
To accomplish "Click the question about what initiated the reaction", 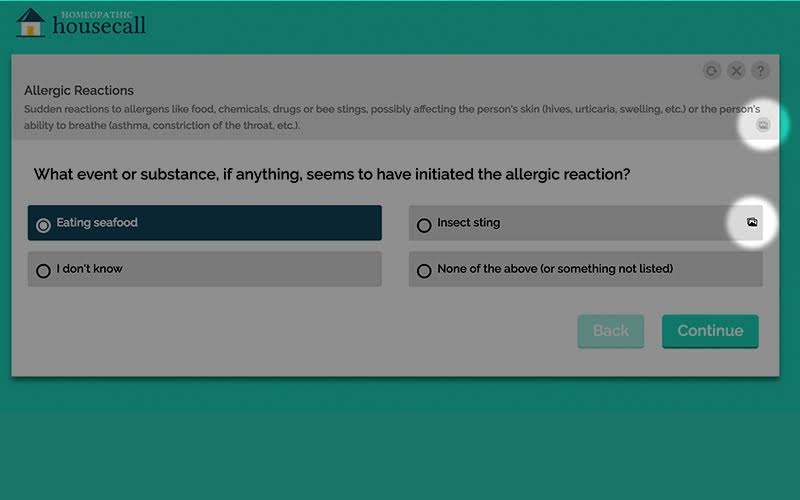I will click(332, 174).
